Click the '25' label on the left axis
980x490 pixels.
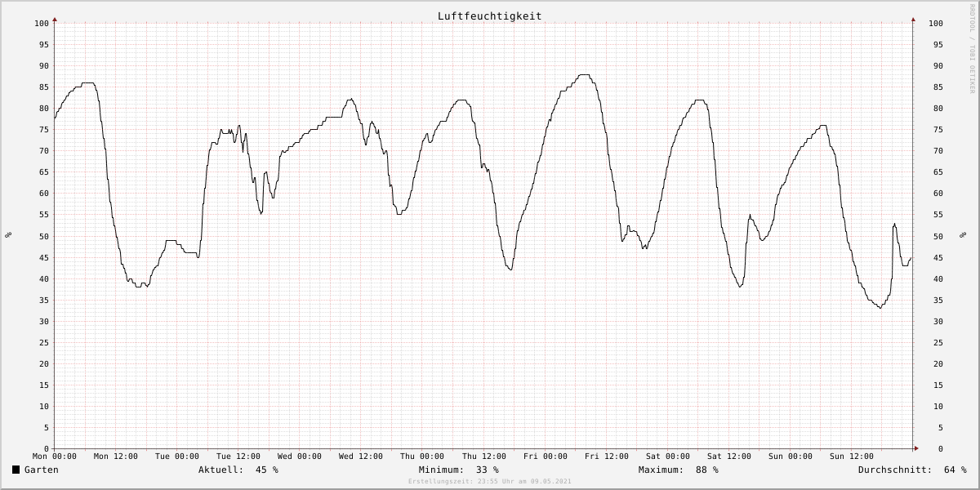click(44, 342)
